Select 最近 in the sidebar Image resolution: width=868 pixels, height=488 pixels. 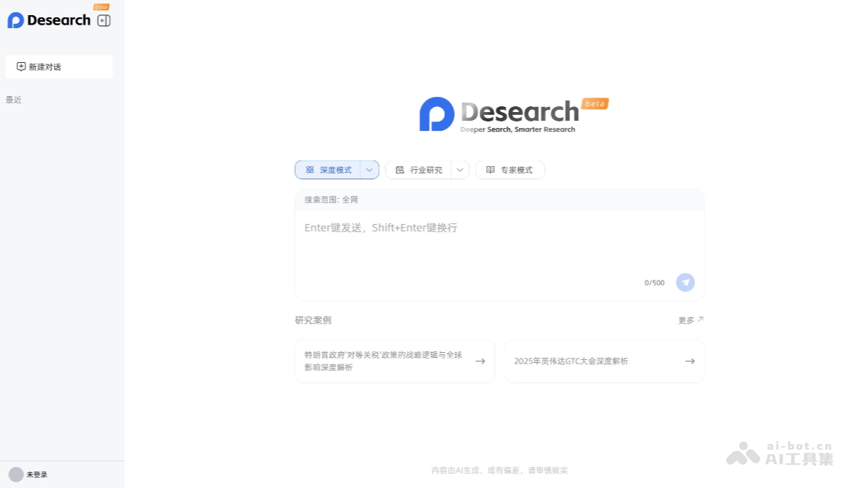coord(13,99)
